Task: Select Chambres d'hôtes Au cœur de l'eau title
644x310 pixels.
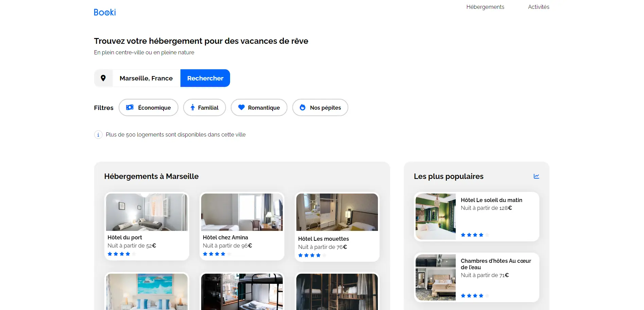Action: coord(496,264)
